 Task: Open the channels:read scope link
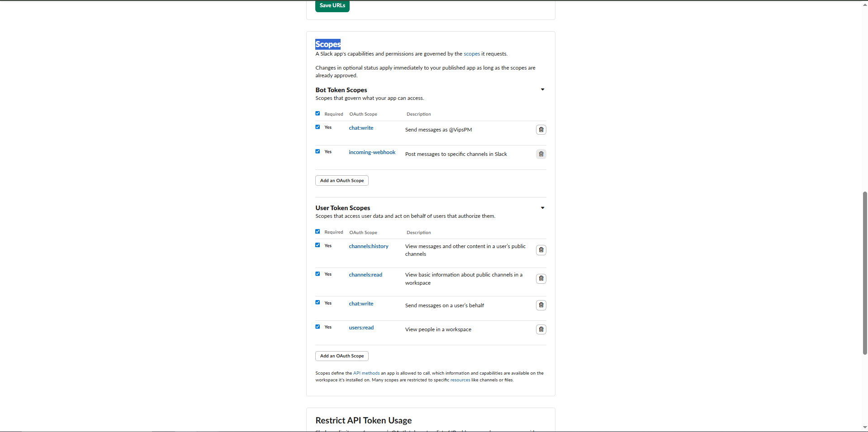[365, 275]
